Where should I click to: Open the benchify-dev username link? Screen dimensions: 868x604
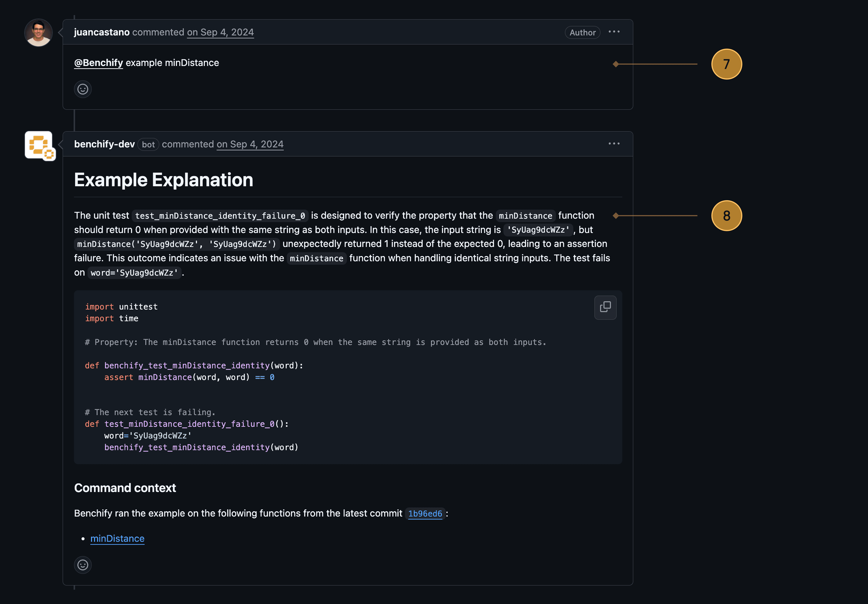[x=104, y=144]
